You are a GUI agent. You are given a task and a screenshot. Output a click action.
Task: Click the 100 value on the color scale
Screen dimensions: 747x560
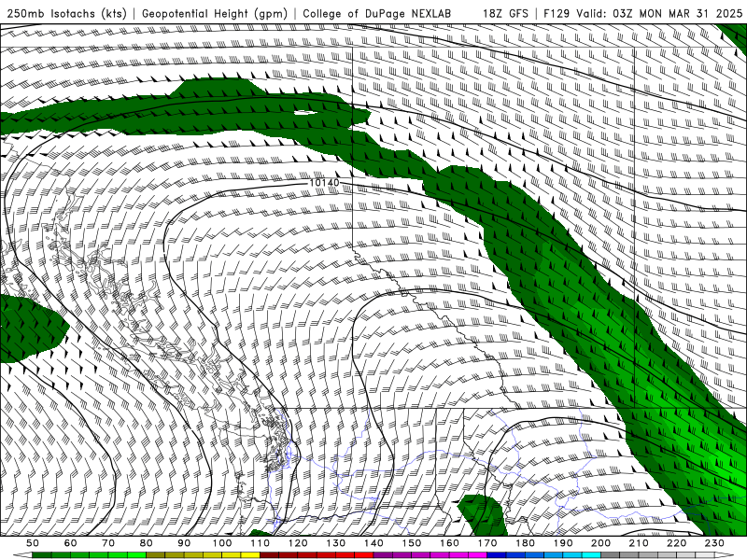222,543
